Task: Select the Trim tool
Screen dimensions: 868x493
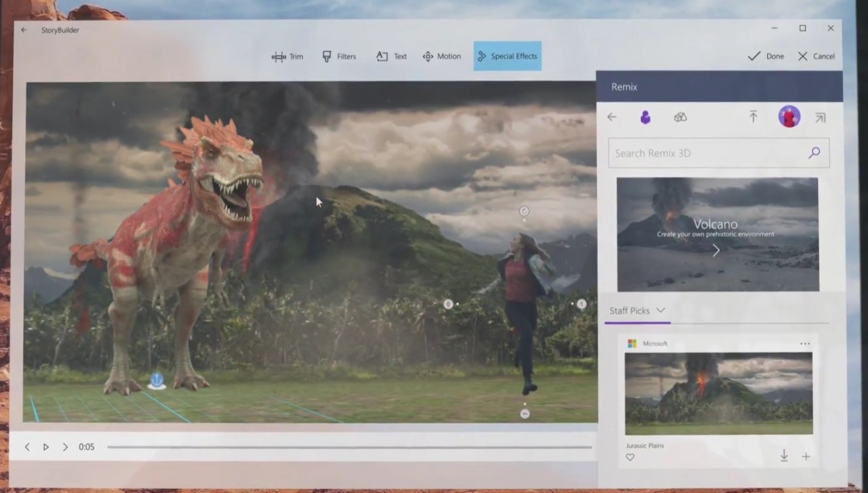Action: [x=288, y=56]
